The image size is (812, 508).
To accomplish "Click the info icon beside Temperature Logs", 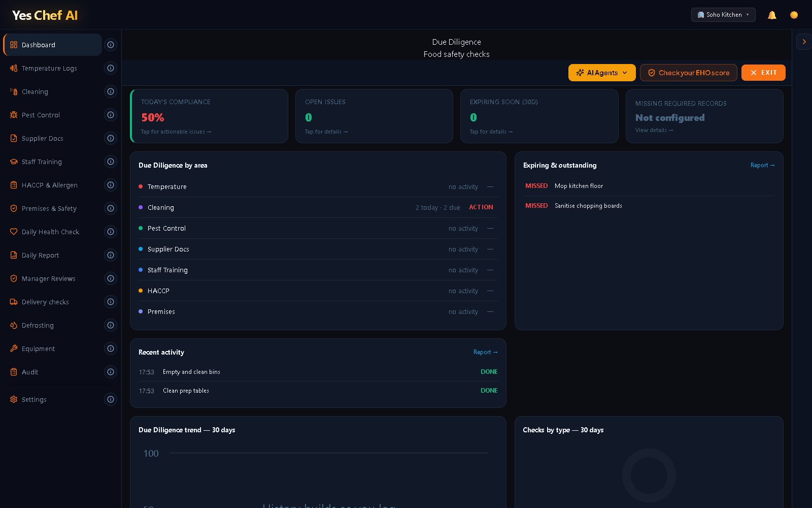I will [x=111, y=68].
